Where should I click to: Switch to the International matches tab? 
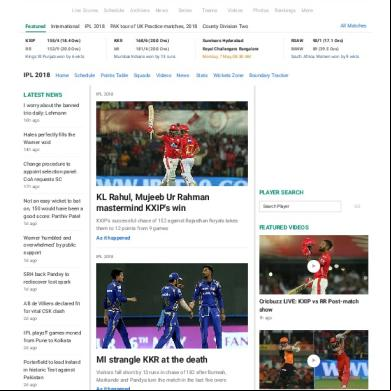tap(65, 26)
